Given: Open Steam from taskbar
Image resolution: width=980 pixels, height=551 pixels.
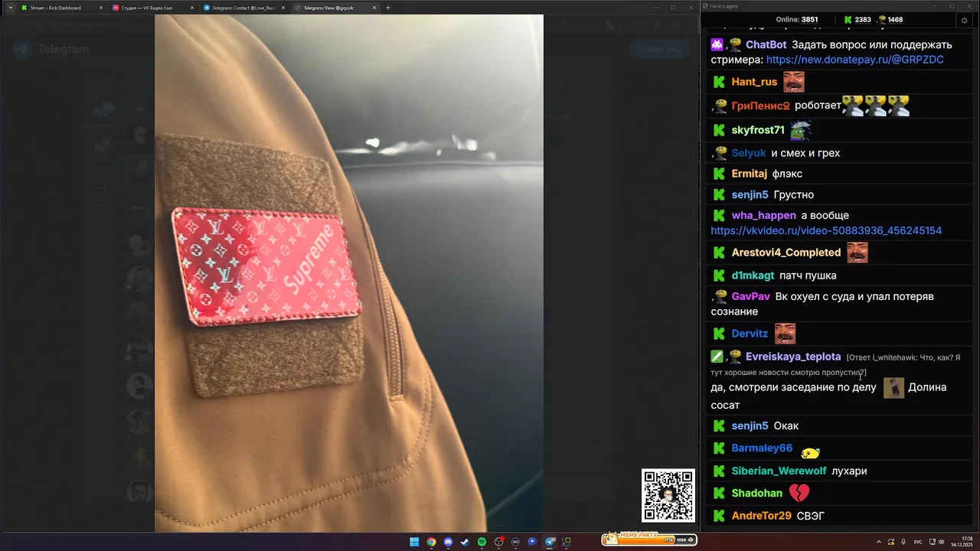Looking at the screenshot, I should [465, 542].
